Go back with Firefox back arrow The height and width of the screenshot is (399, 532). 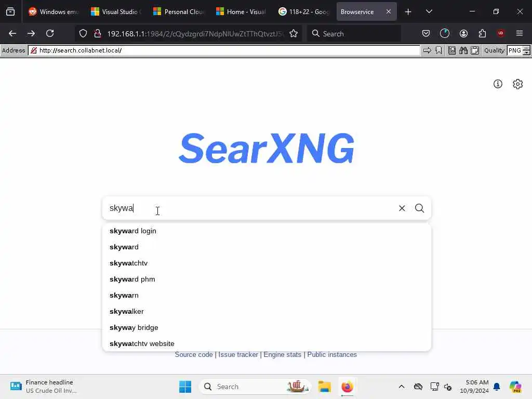(x=12, y=33)
